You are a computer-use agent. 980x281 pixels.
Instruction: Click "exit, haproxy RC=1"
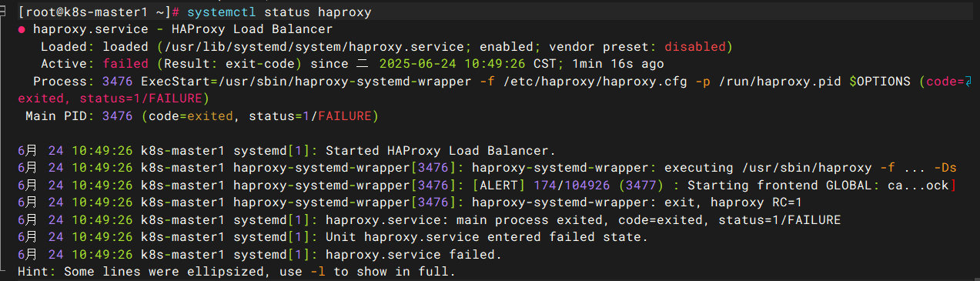[x=733, y=202]
